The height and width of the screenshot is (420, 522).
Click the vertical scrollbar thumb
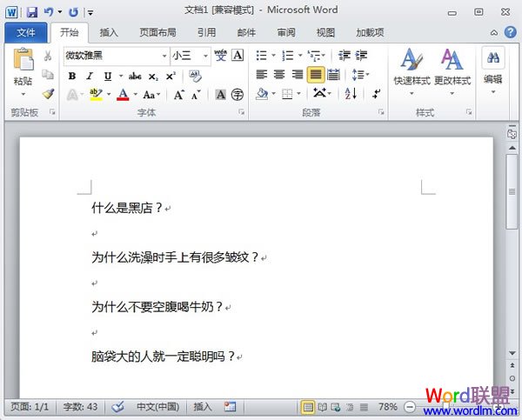512,191
